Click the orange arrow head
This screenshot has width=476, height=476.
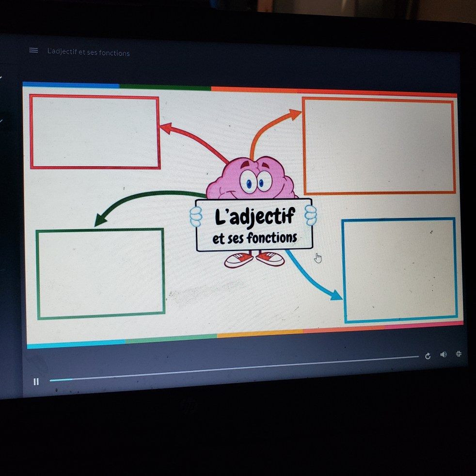pos(295,114)
